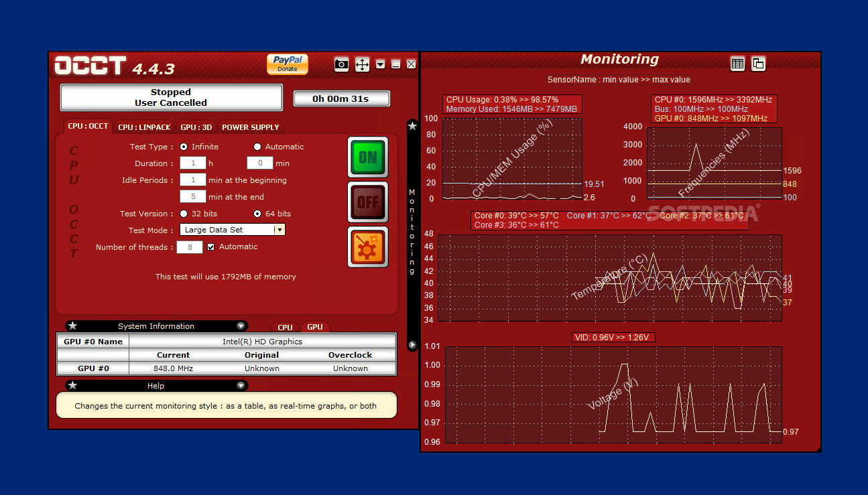
Task: Collapse the Help section arrow
Action: [x=241, y=386]
